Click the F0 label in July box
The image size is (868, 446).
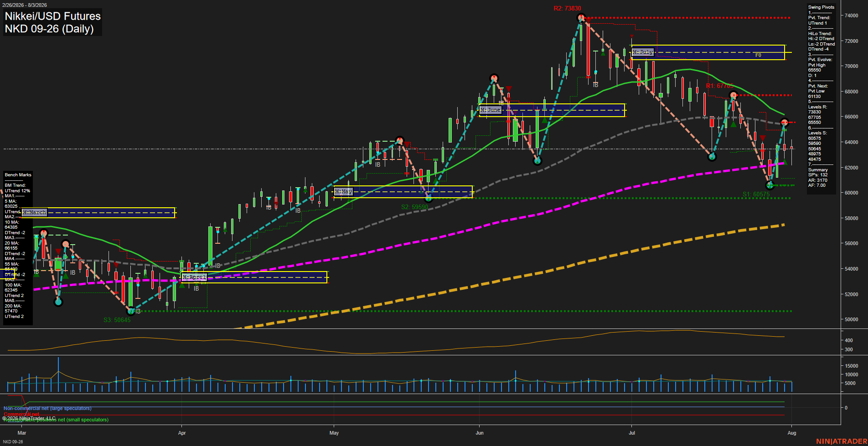point(758,56)
